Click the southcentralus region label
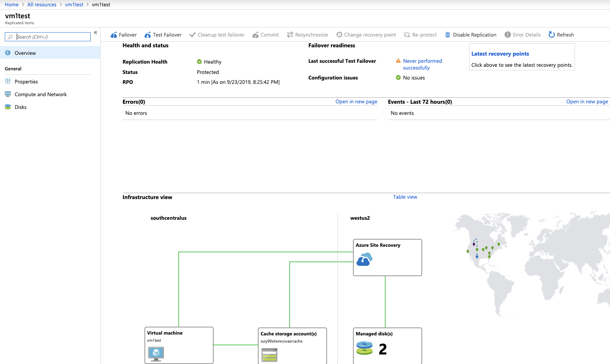 coord(168,218)
